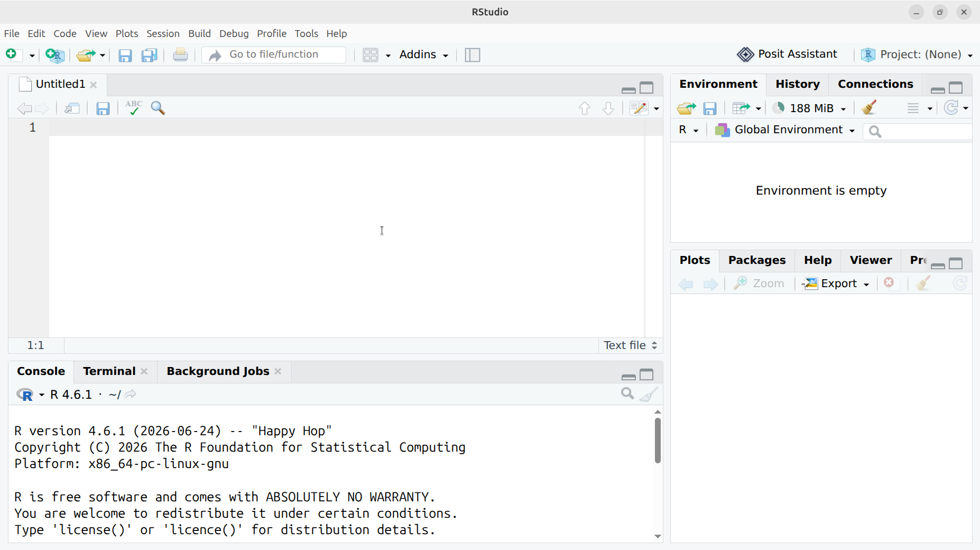Image resolution: width=980 pixels, height=550 pixels.
Task: Change the Text file type selector
Action: coord(630,345)
